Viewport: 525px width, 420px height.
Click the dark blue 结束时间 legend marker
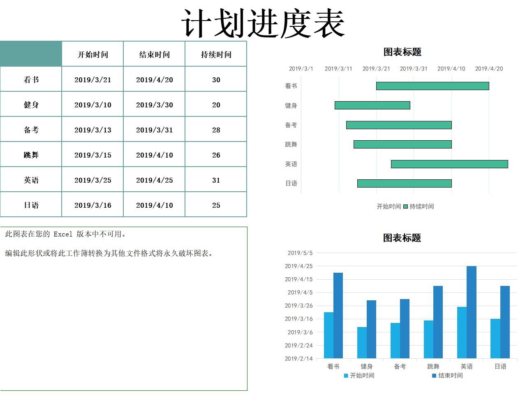pyautogui.click(x=433, y=376)
